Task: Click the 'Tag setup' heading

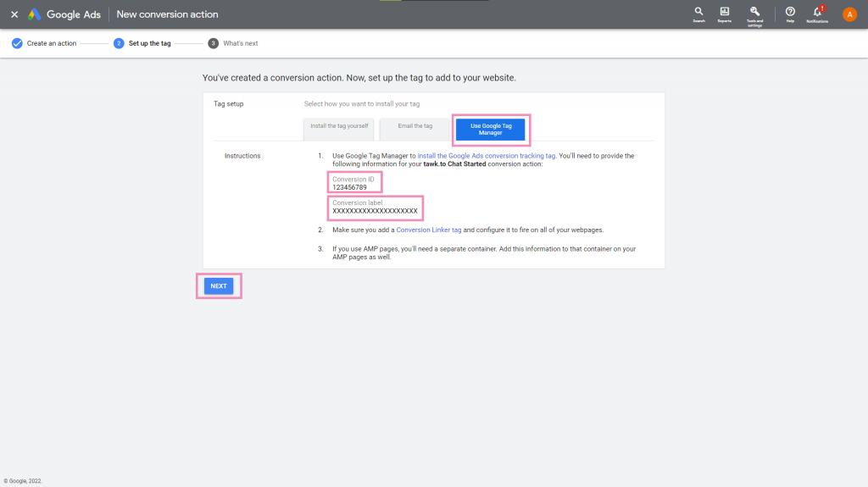Action: 229,104
